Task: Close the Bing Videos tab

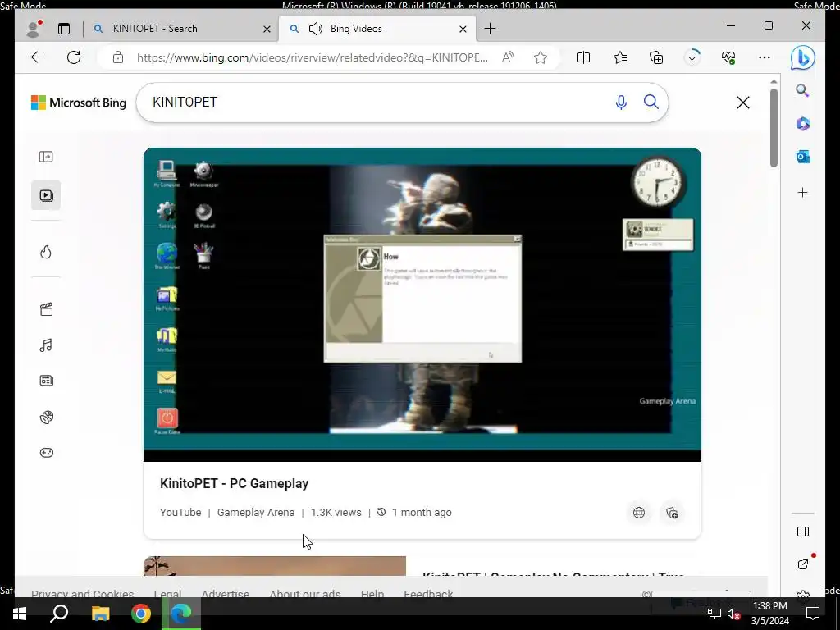Action: point(463,29)
